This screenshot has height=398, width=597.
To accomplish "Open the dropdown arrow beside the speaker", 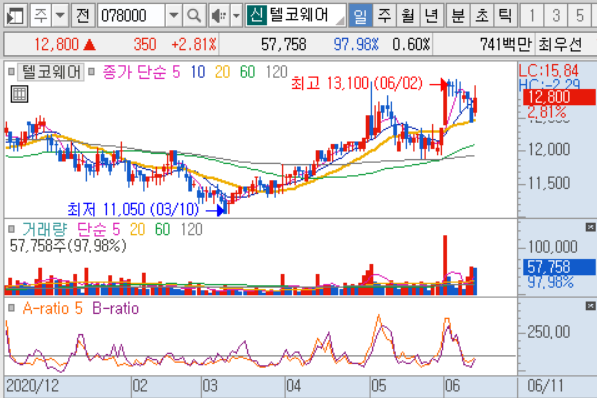I will point(236,16).
